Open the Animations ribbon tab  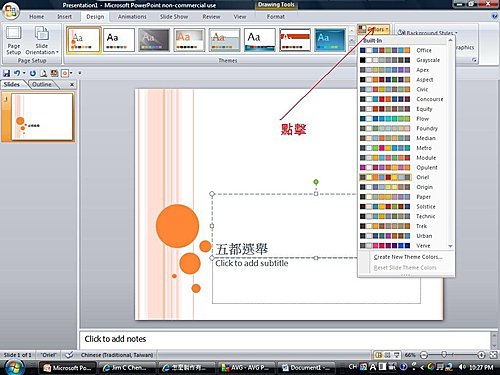[132, 17]
